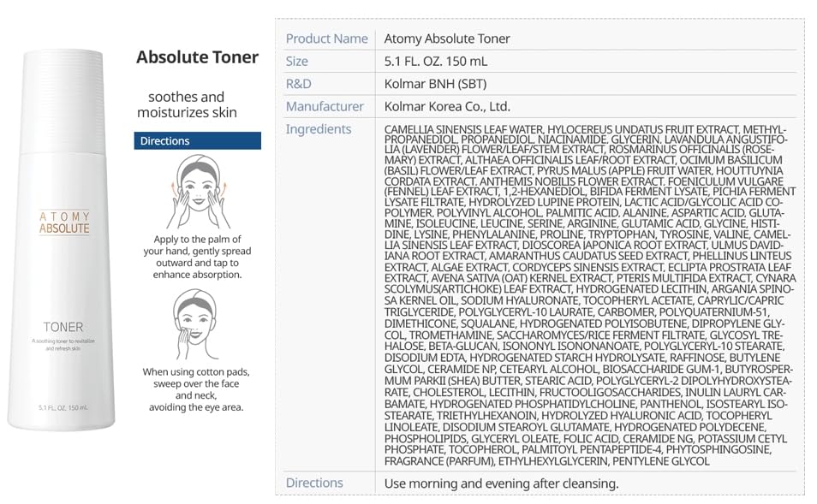Click the 'ATOMY ABSOLUTE' logo on the bottle
This screenshot has width=817, height=504.
click(x=64, y=222)
